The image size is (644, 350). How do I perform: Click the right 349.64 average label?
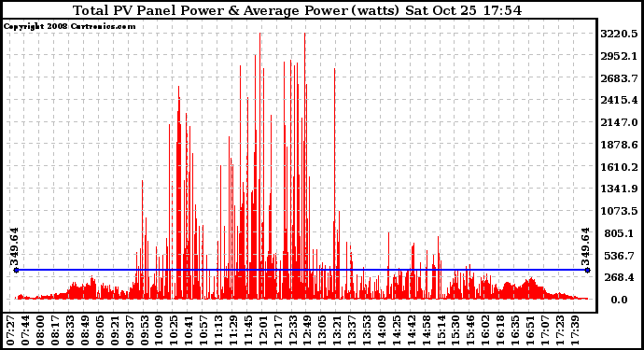click(x=585, y=247)
